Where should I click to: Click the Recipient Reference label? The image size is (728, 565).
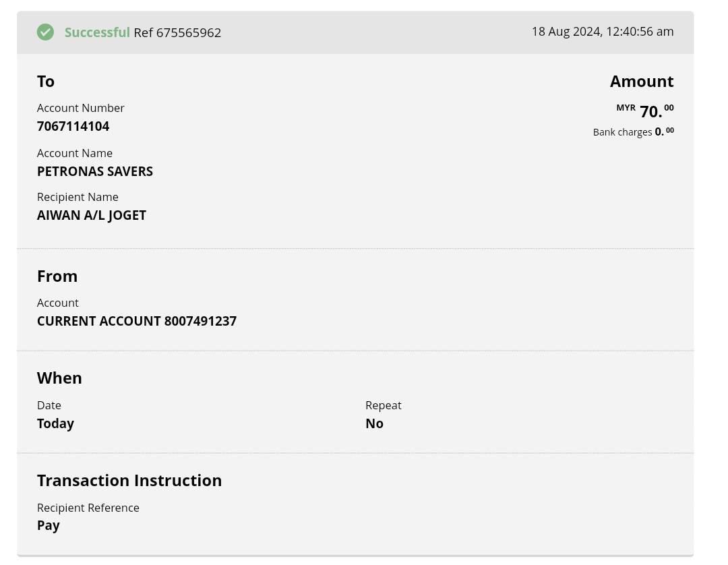point(88,508)
